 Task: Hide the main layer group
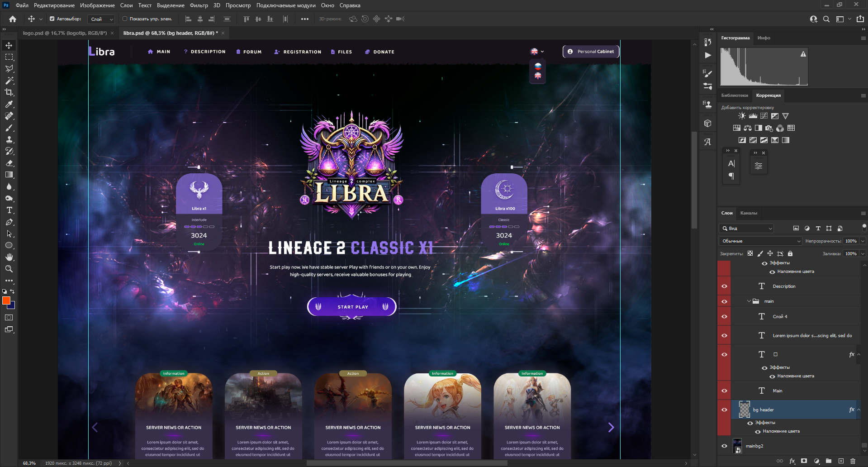(724, 301)
